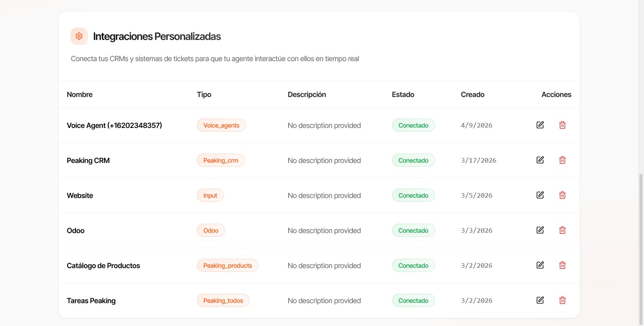Edit the Peaking CRM integration
644x326 pixels.
click(x=540, y=160)
